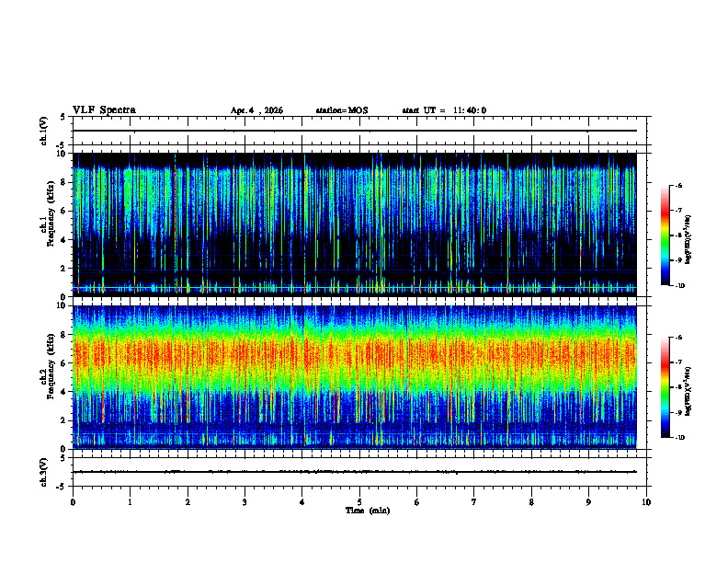Image resolution: width=728 pixels, height=563 pixels.
Task: Click the "5" minute label on the time axis
Action: point(359,502)
